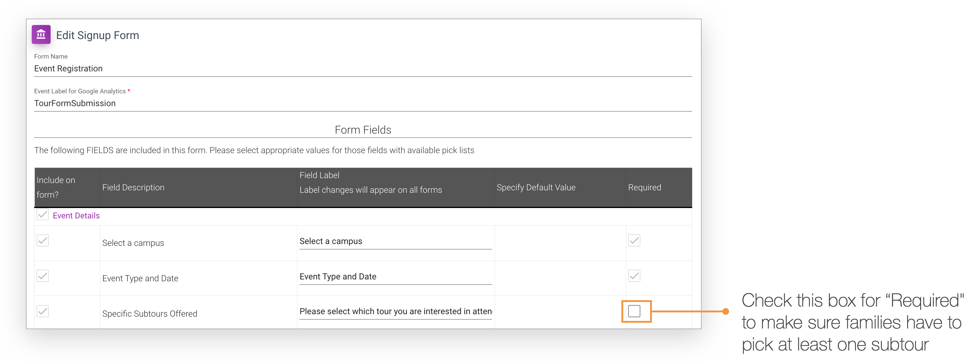980x363 pixels.
Task: Edit the Form Name field
Action: [363, 69]
